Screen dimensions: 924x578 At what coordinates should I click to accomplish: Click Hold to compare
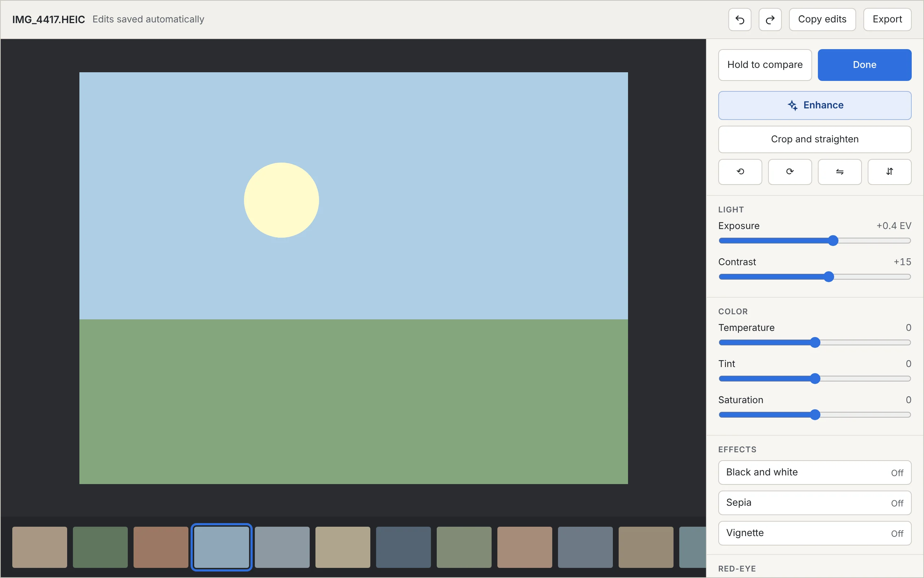click(765, 65)
